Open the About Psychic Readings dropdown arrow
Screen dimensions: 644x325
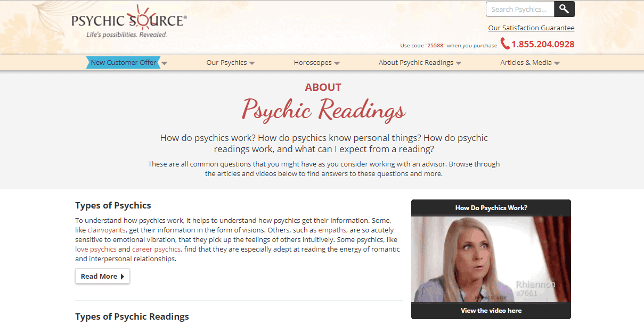[459, 63]
